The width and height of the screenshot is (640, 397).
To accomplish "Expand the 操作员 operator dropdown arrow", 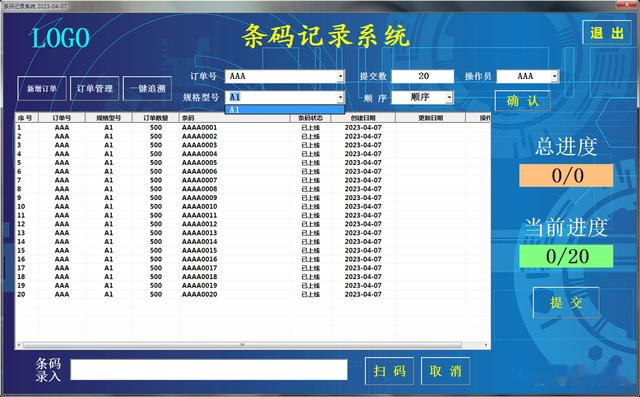I will pyautogui.click(x=554, y=76).
